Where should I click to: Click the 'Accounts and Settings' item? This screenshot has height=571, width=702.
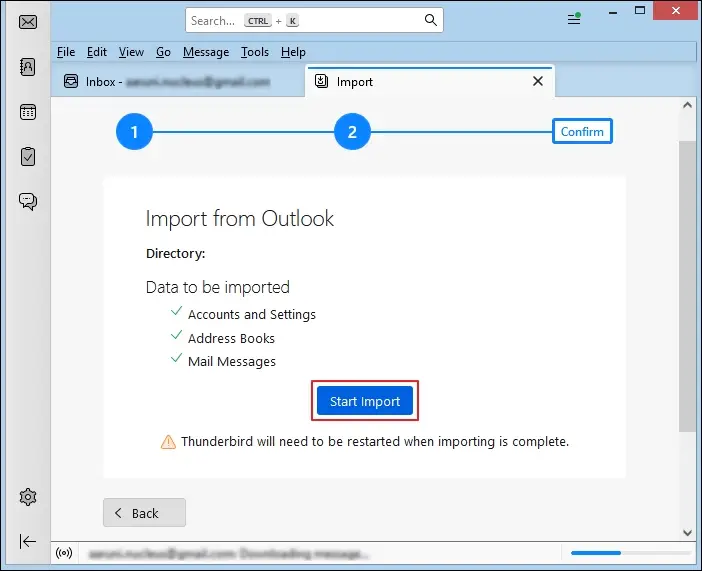[252, 314]
